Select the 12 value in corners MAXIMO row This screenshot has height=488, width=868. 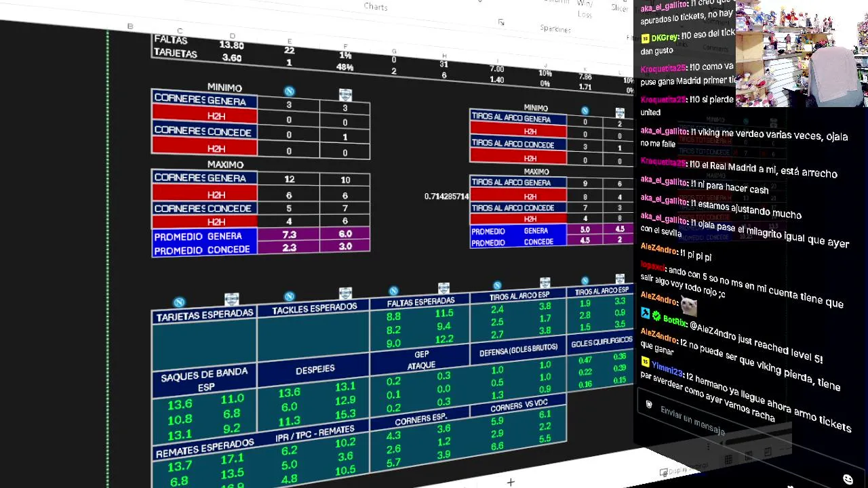(290, 180)
